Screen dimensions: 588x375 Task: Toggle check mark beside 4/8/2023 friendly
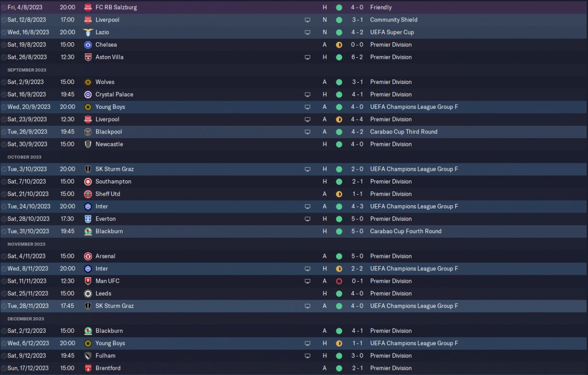4,7
